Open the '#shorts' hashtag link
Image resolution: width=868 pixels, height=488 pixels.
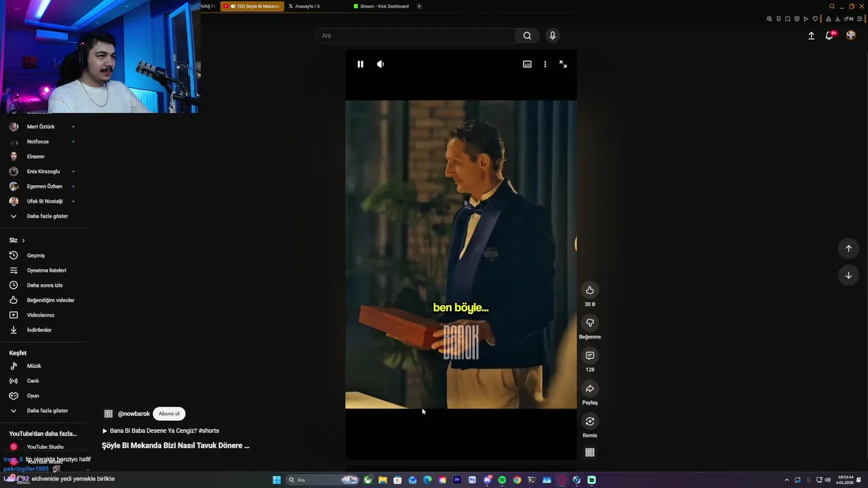point(209,430)
